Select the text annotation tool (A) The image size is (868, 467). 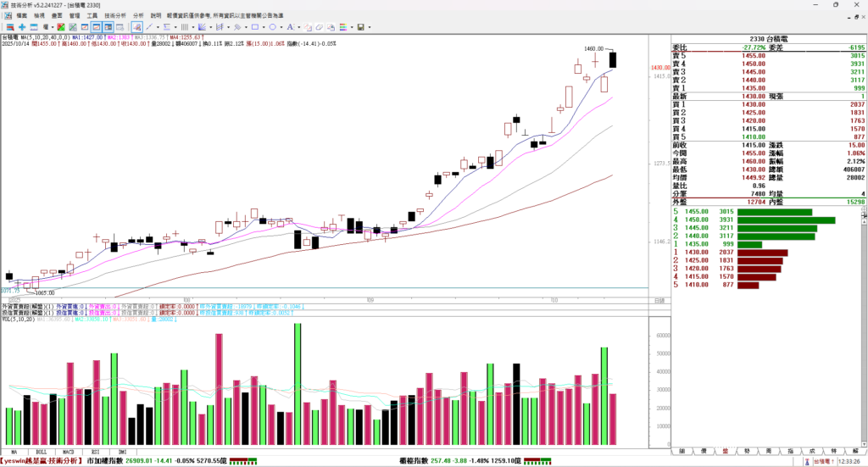[289, 27]
